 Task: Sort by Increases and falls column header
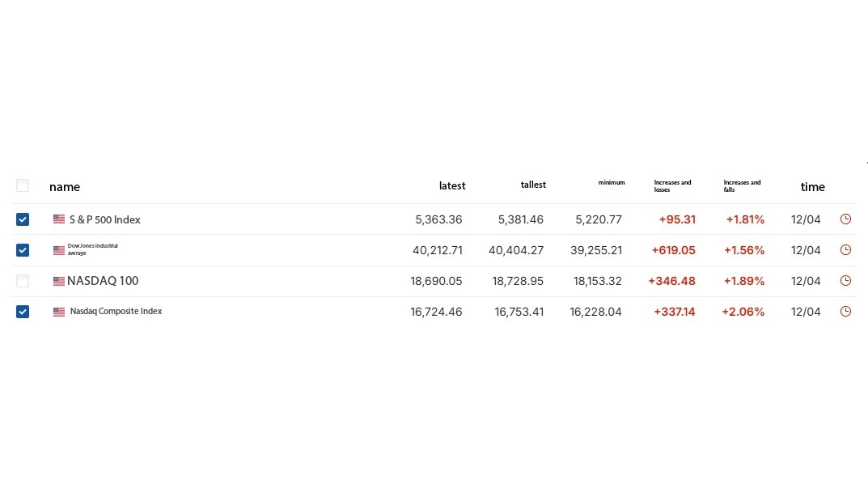pos(742,186)
